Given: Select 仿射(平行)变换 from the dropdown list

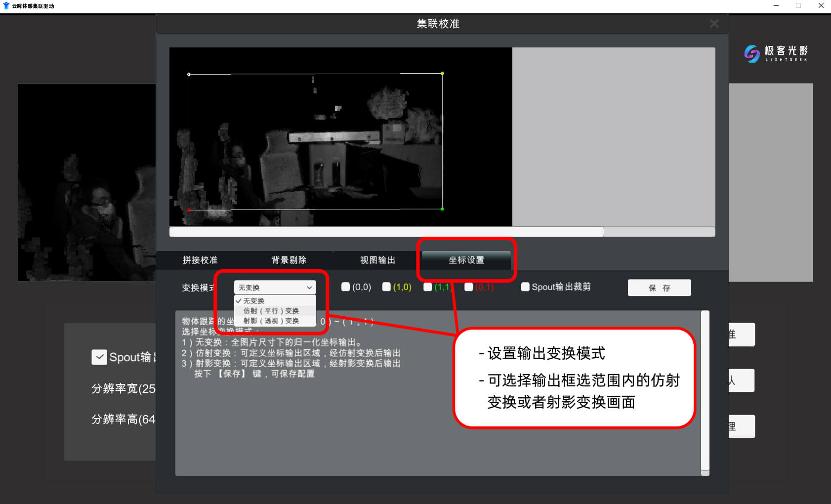Looking at the screenshot, I should pos(271,311).
